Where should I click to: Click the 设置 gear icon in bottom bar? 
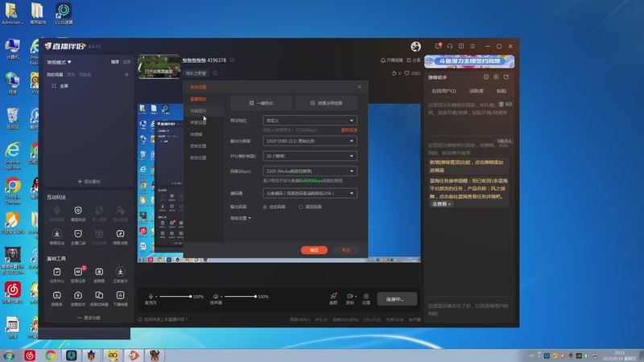(x=366, y=296)
